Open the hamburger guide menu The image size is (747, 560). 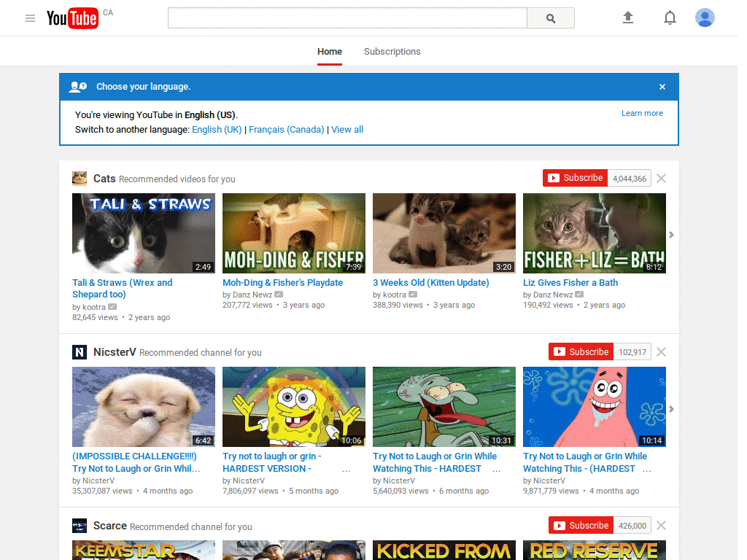click(30, 18)
